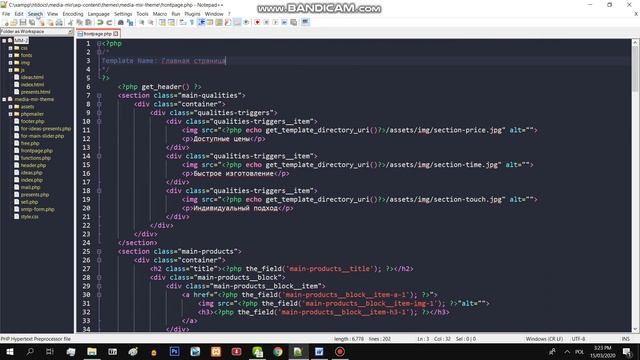Open Photoshop from the taskbar
The height and width of the screenshot is (360, 640).
(174, 351)
